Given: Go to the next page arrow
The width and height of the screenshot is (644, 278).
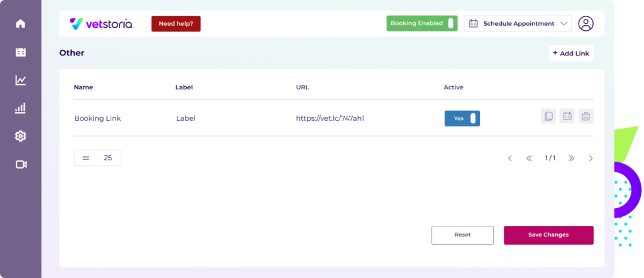Looking at the screenshot, I should click(x=591, y=158).
